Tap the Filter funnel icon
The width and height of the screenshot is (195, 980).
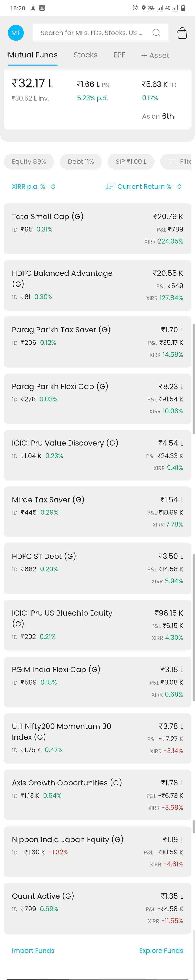tap(171, 162)
